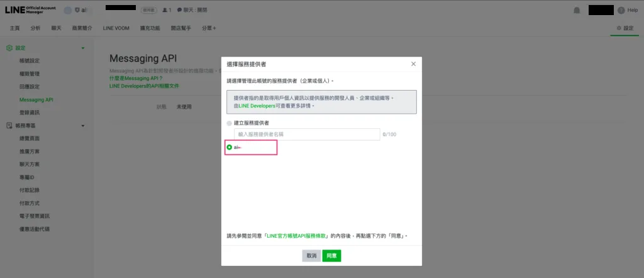Go to 權限管理 in sidebar
This screenshot has width=644, height=278.
click(x=30, y=74)
